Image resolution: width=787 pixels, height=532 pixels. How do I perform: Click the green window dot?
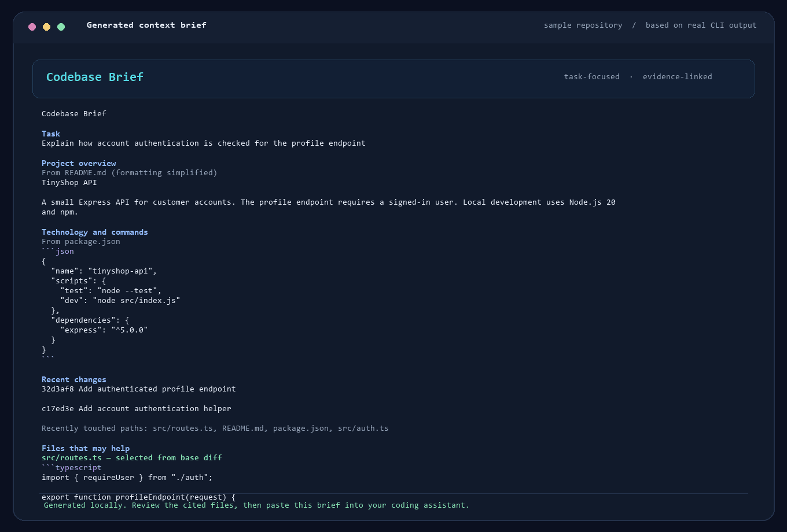point(61,27)
